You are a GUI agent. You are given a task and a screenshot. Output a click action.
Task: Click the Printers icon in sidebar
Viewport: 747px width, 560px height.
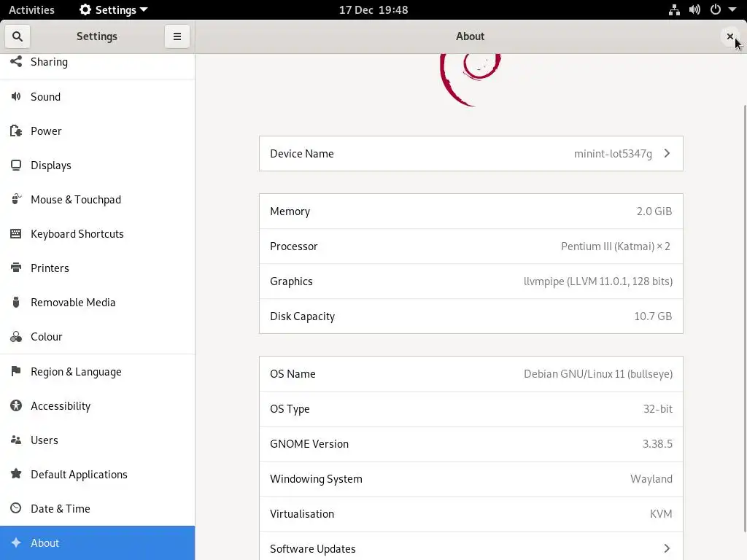click(16, 268)
